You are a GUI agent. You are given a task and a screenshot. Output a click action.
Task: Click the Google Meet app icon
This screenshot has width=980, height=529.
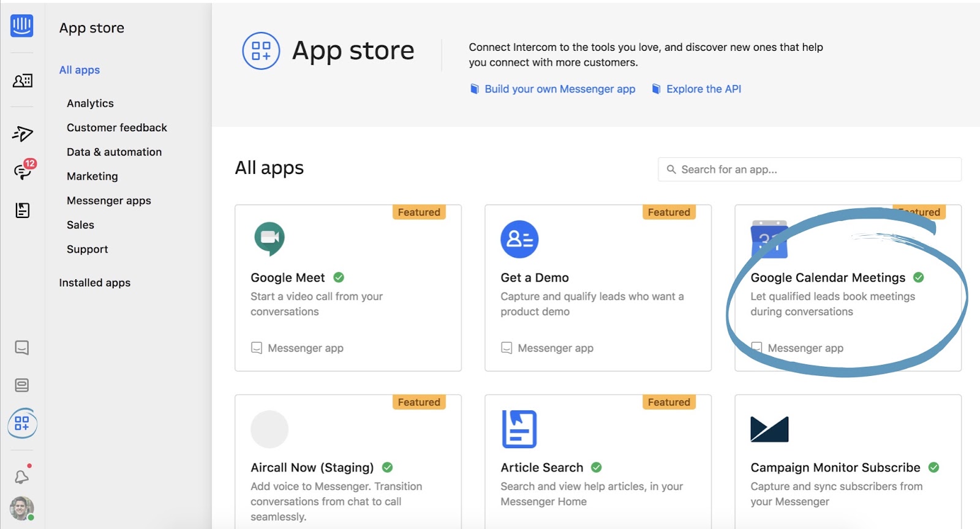[269, 239]
